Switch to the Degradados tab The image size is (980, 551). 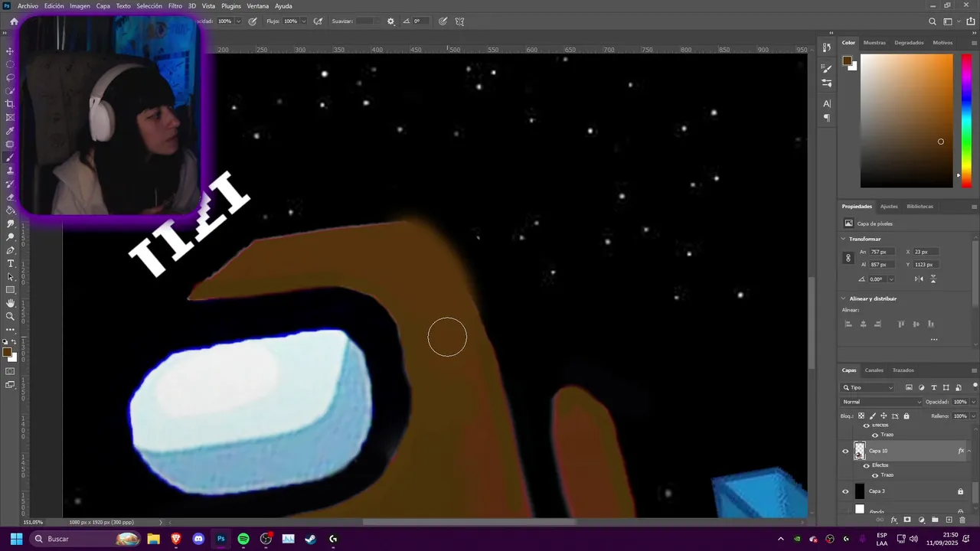(909, 43)
